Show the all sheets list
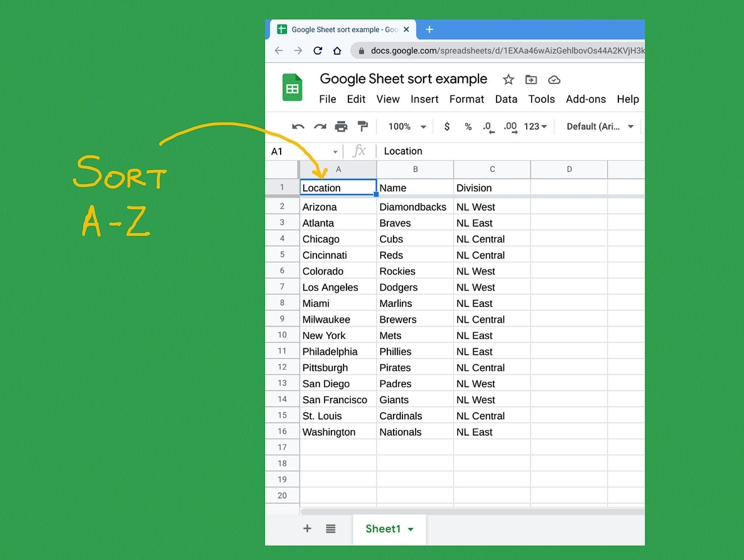 (x=331, y=529)
